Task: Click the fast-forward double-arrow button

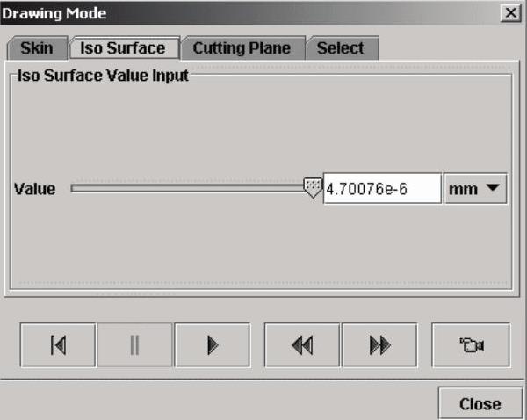Action: 379,345
